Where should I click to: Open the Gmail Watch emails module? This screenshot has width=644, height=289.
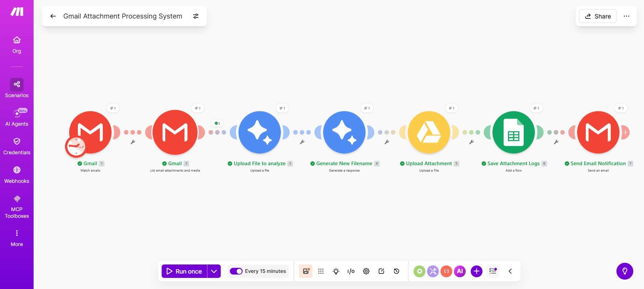(90, 132)
